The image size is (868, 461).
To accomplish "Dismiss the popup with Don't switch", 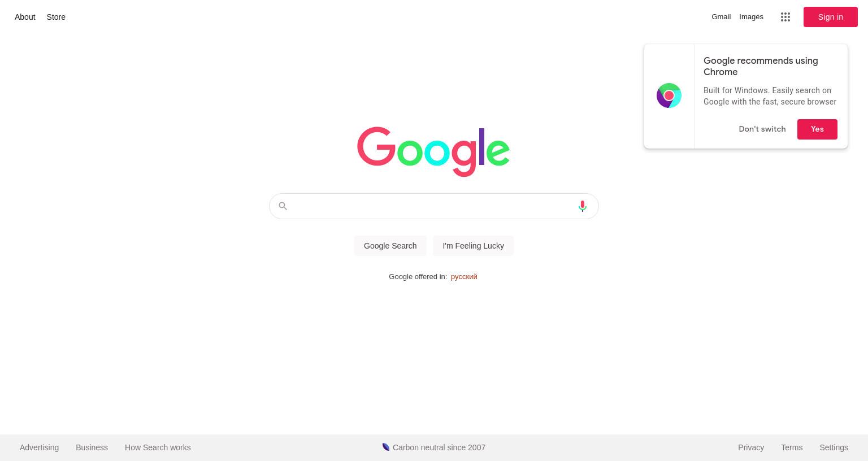I will (762, 129).
